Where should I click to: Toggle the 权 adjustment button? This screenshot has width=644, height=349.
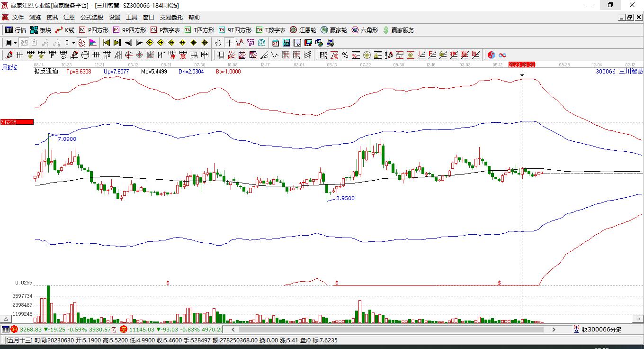pyautogui.click(x=82, y=43)
